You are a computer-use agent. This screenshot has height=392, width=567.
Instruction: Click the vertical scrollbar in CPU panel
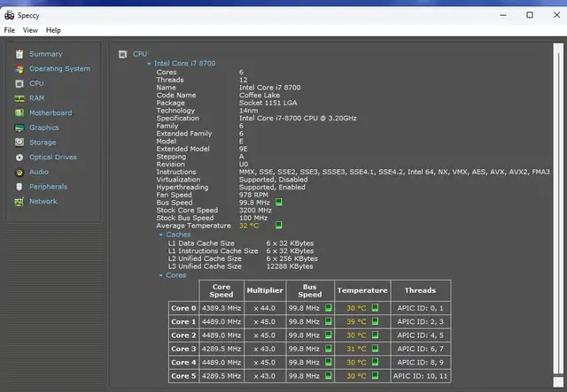(558, 213)
